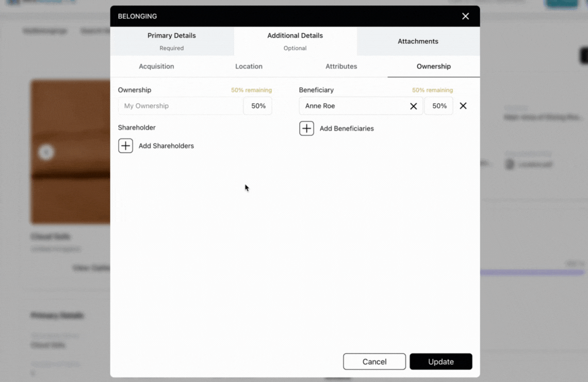Image resolution: width=588 pixels, height=382 pixels.
Task: Switch to the Location sub-tab
Action: tap(249, 66)
